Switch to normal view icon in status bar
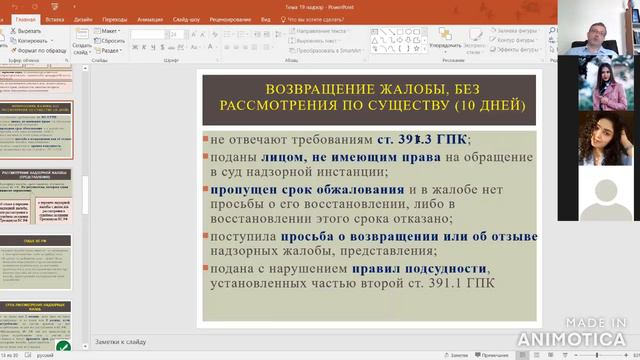Screen dimensions: 640x360 [x=523, y=355]
